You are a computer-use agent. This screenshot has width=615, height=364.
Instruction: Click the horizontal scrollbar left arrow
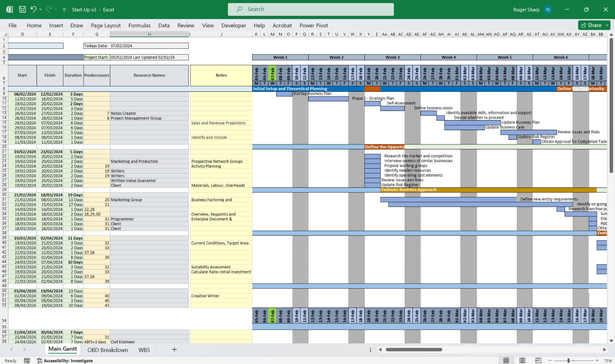380,350
